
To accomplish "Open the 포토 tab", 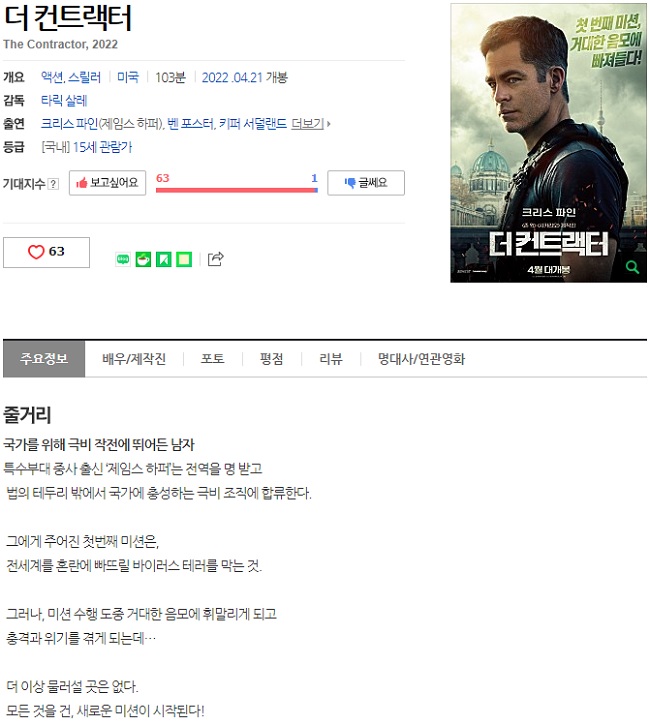I will pyautogui.click(x=213, y=359).
